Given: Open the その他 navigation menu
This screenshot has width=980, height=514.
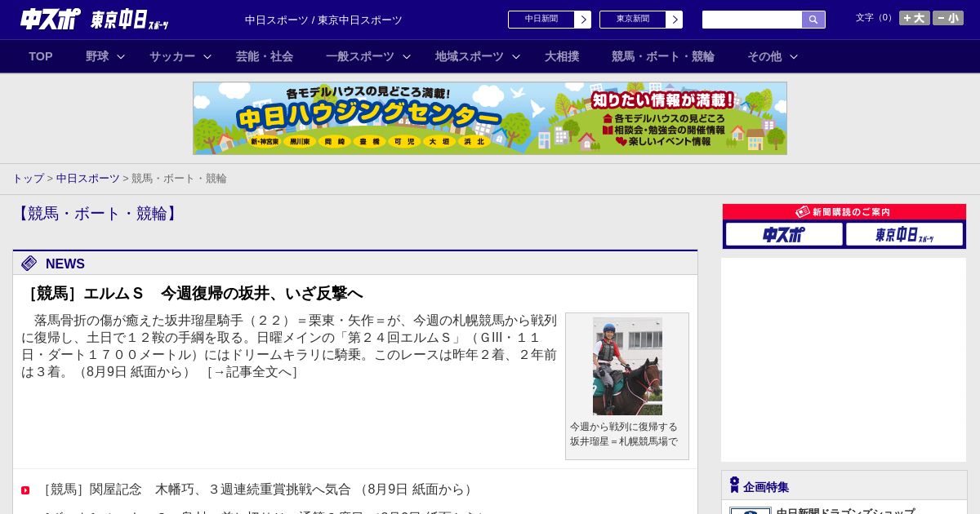Looking at the screenshot, I should tap(764, 56).
